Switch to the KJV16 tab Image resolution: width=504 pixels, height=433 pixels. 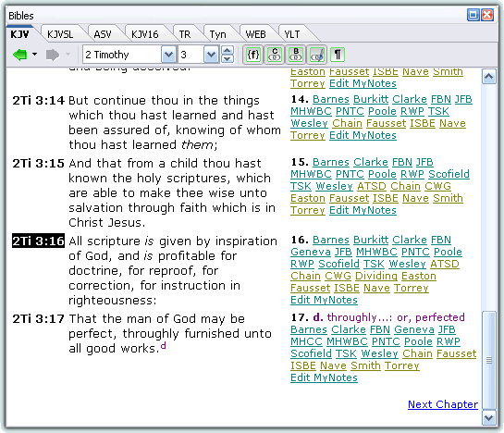click(145, 34)
